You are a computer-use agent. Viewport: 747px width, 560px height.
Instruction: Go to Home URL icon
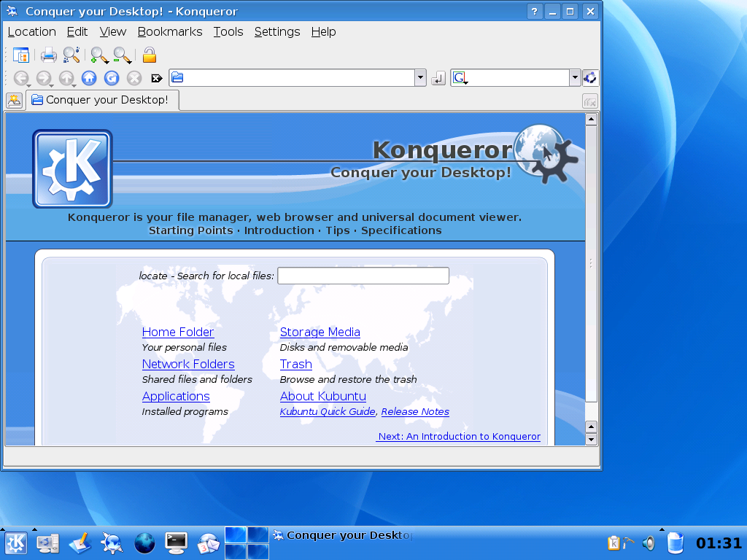click(x=89, y=78)
